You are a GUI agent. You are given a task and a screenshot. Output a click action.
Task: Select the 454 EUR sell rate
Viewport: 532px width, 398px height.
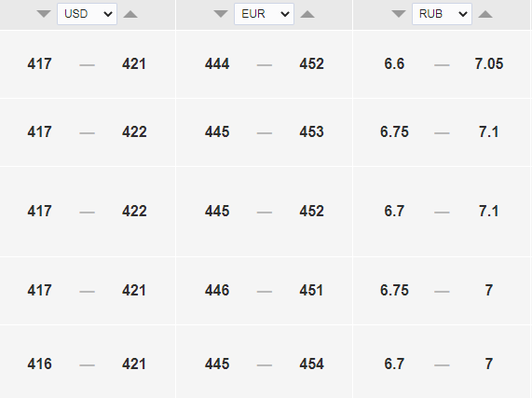pyautogui.click(x=311, y=364)
